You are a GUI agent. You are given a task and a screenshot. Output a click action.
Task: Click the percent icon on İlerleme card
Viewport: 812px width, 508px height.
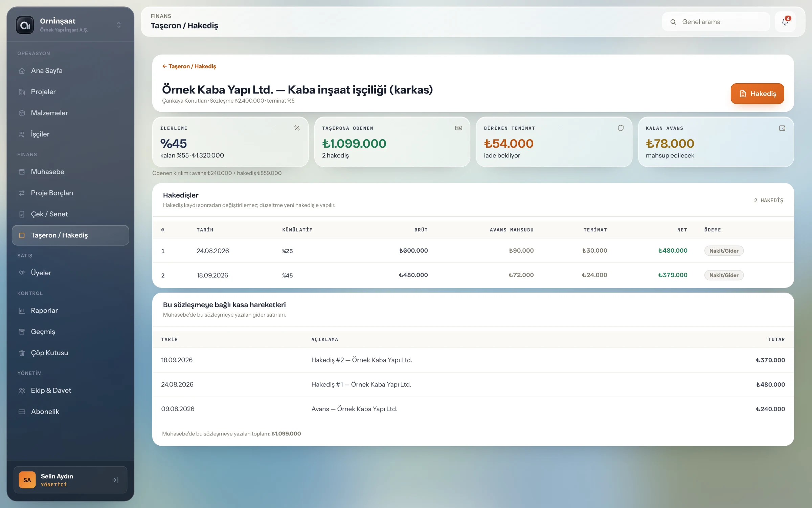pyautogui.click(x=297, y=128)
